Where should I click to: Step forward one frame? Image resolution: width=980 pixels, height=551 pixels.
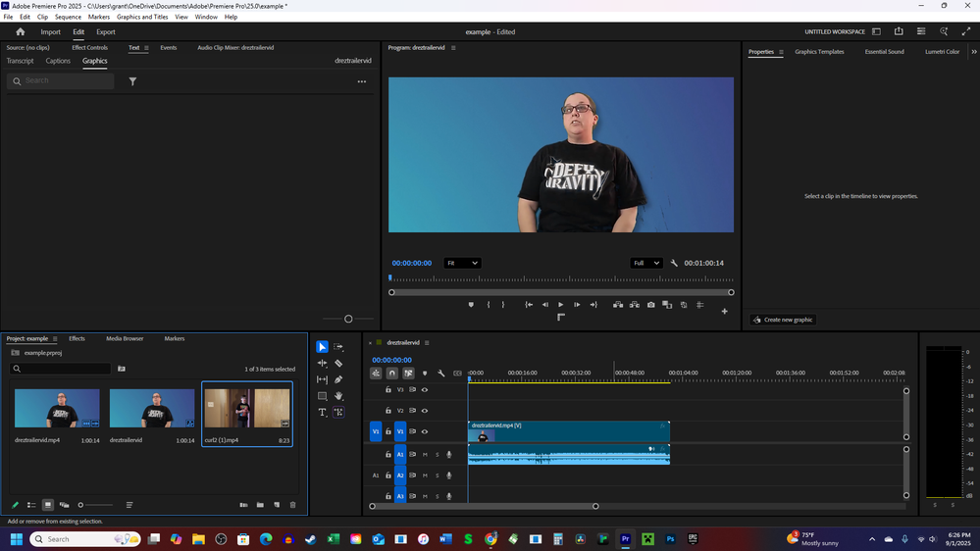click(x=577, y=305)
